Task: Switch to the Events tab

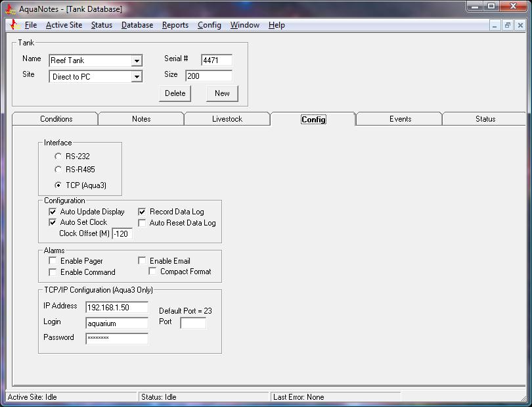Action: pos(400,119)
